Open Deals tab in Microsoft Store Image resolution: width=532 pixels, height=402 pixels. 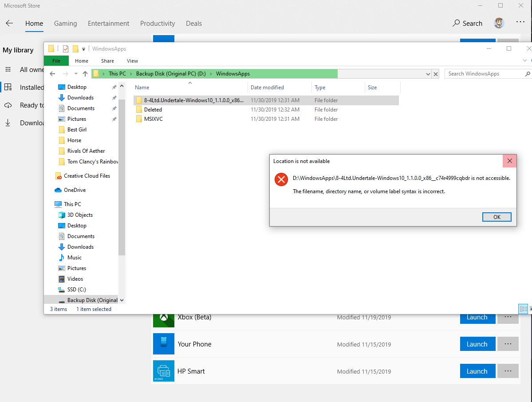pos(194,24)
